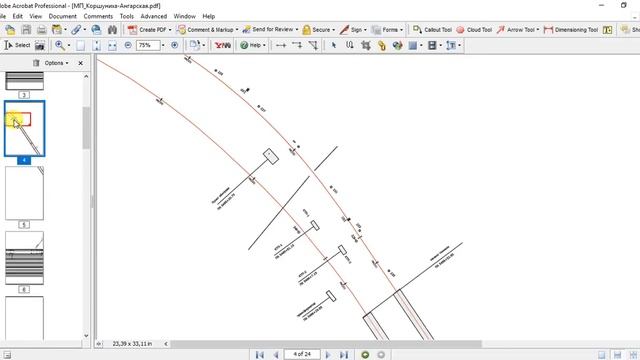Go to the first page
Viewport: 640px width, 360px height.
(260, 355)
